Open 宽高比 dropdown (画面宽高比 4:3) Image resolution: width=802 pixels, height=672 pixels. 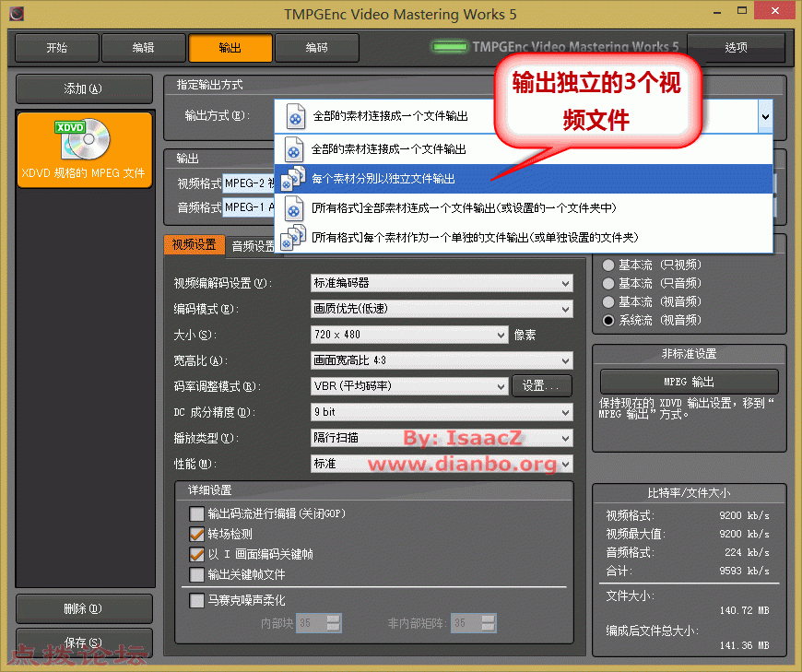point(442,360)
